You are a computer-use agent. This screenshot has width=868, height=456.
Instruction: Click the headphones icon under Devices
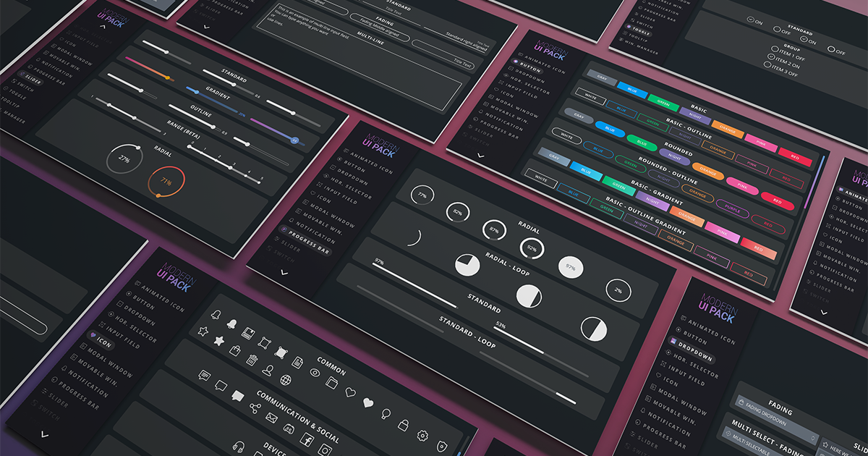point(239,447)
